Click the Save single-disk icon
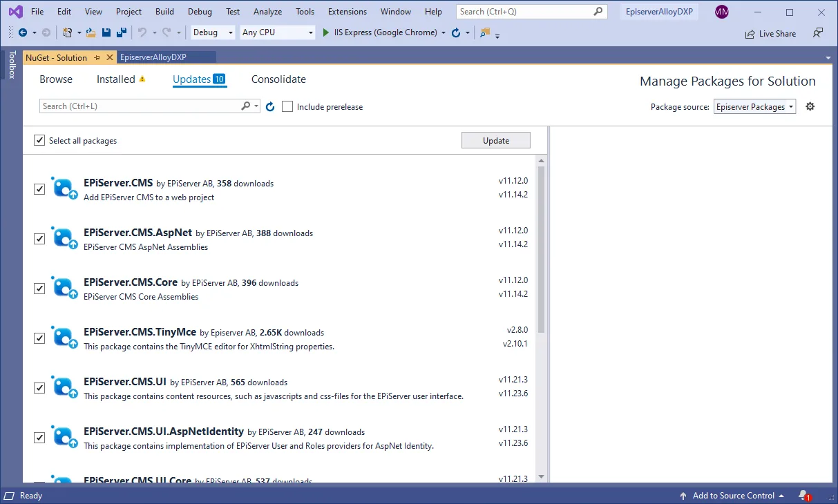 coord(106,32)
